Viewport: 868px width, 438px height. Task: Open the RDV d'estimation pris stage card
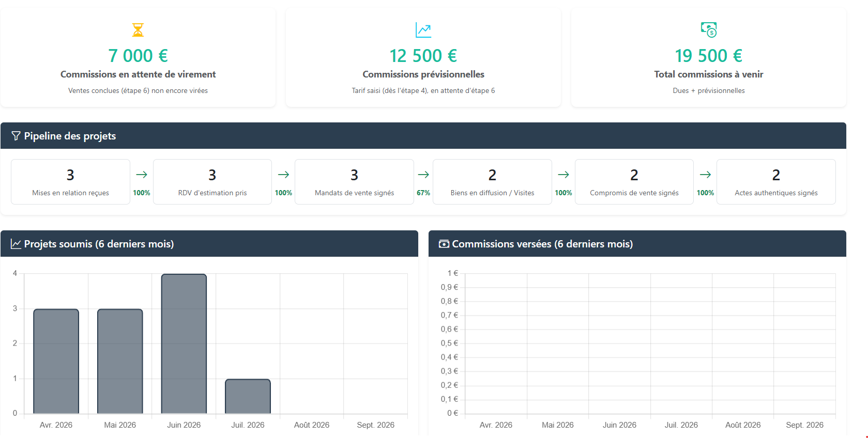click(212, 182)
